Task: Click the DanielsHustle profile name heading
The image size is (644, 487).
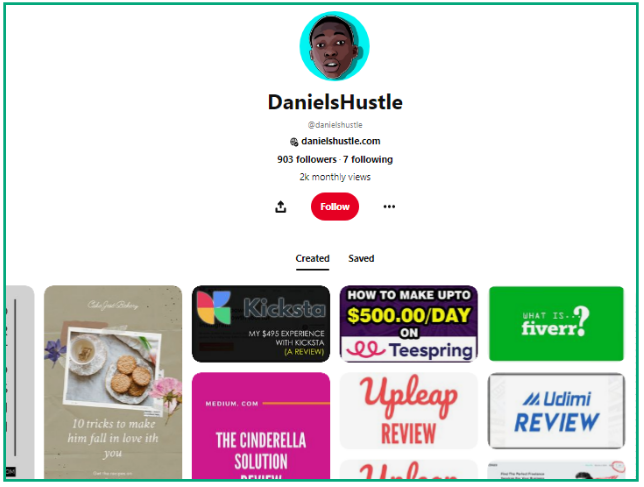Action: pos(335,102)
